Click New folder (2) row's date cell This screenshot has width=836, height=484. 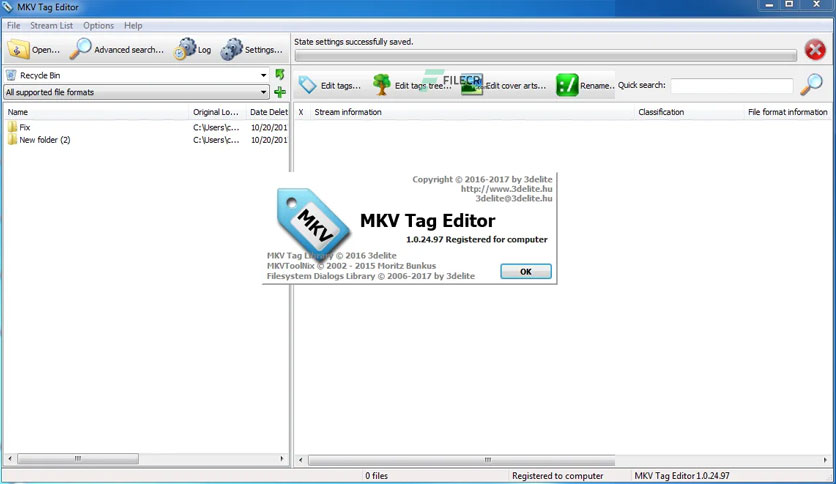(x=269, y=140)
